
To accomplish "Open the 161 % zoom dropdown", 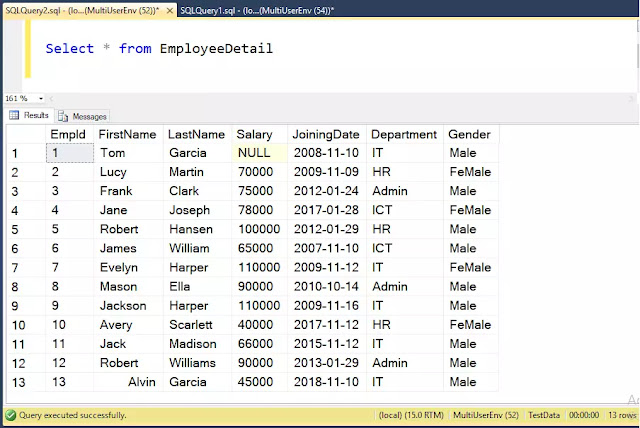I will (41, 98).
